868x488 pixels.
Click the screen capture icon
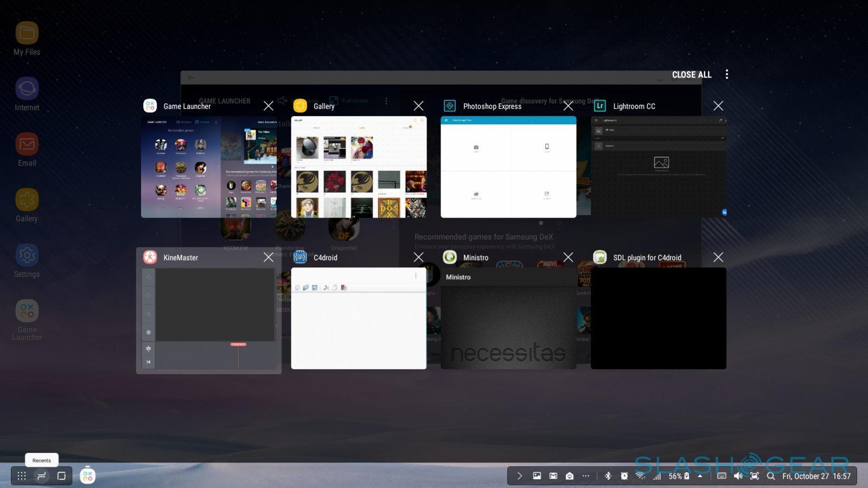754,476
